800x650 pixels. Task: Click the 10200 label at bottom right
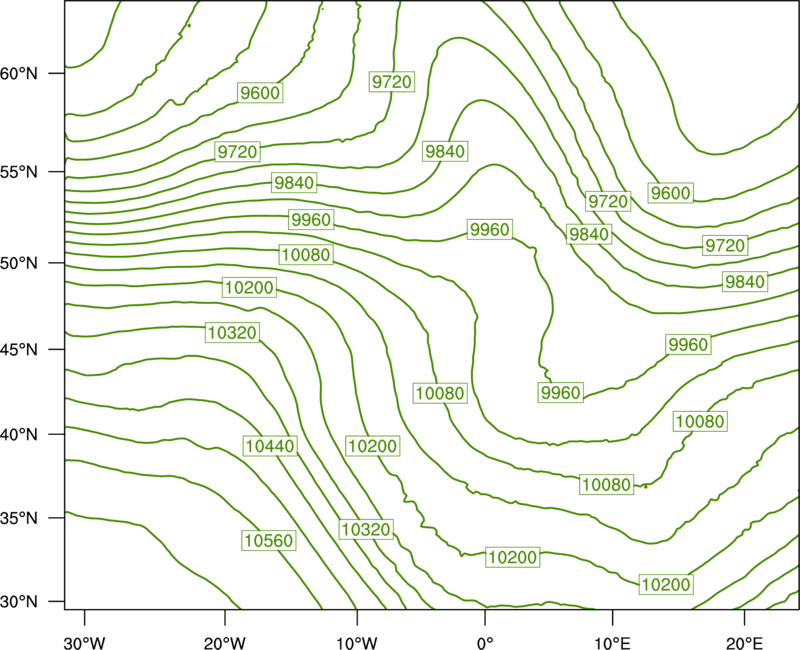pyautogui.click(x=666, y=584)
